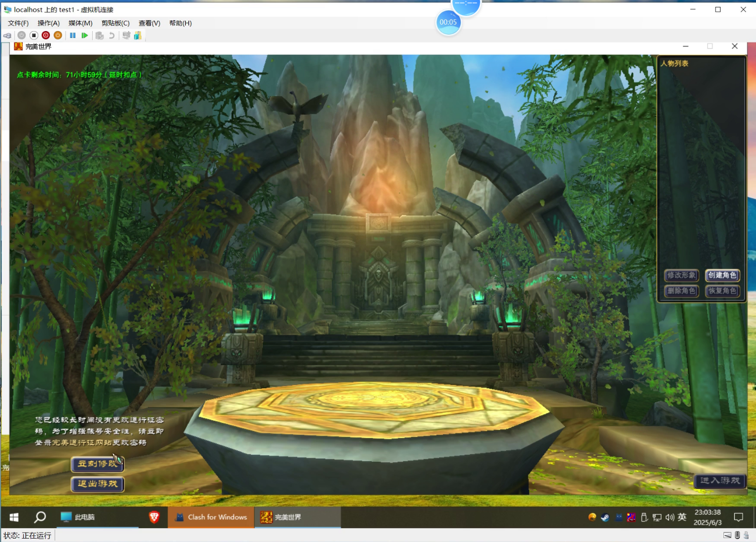Image resolution: width=756 pixels, height=542 pixels.
Task: Open the 操作(A) menu
Action: tap(49, 23)
